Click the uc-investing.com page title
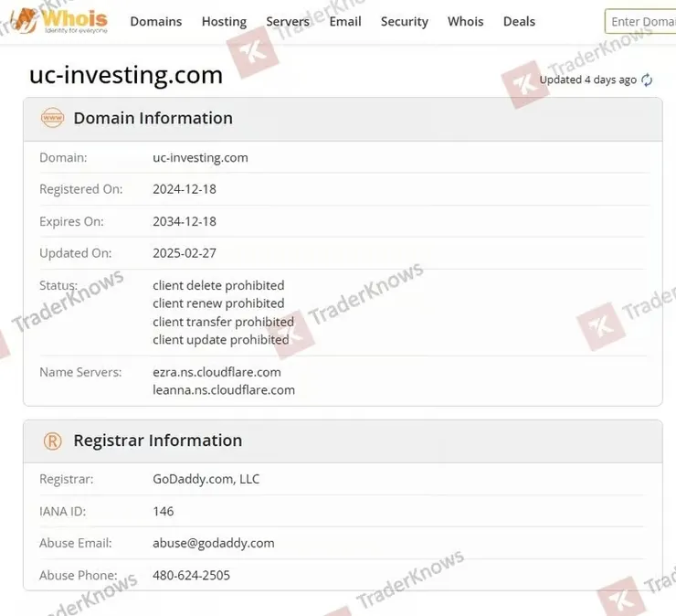Viewport: 676px width, 616px height. tap(126, 75)
